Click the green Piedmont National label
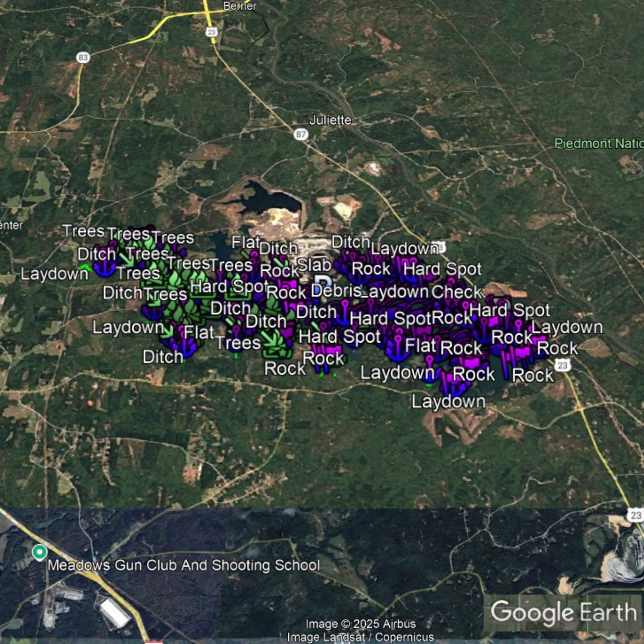This screenshot has width=644, height=644. pos(598,144)
